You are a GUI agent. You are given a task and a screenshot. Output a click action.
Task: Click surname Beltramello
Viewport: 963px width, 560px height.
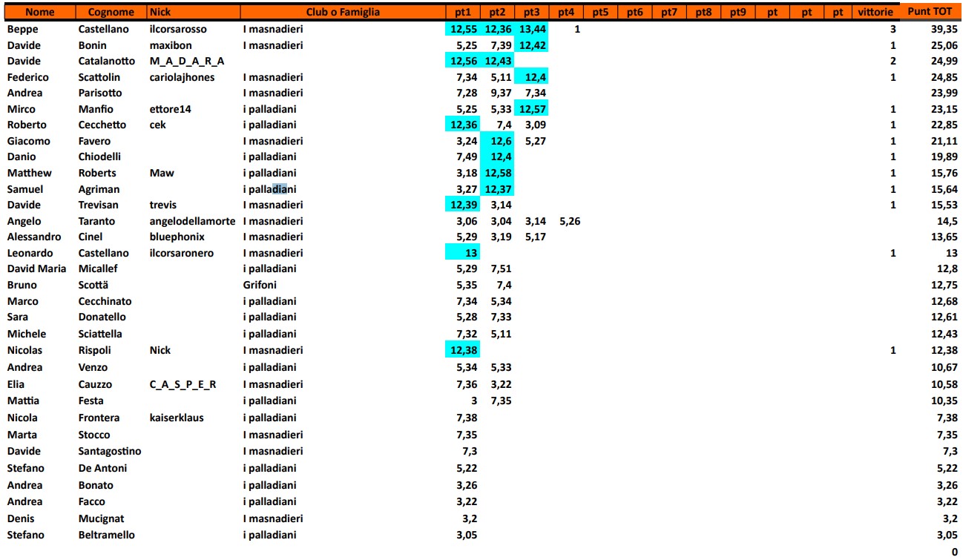[x=106, y=535]
